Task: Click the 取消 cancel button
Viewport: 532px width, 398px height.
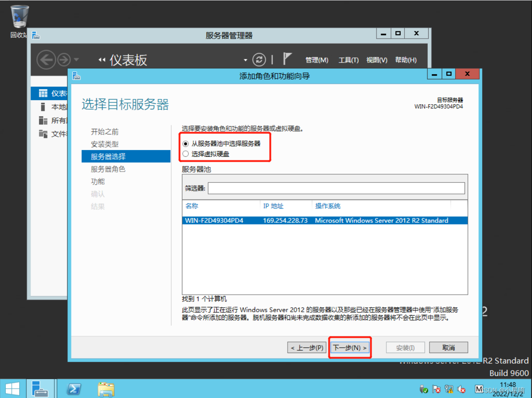Action: (x=448, y=348)
